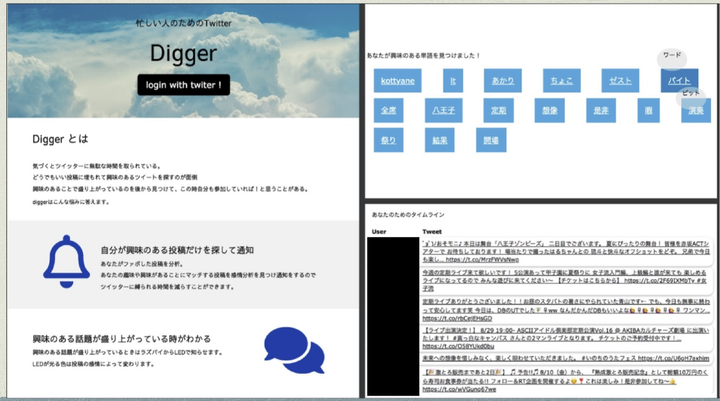Click the tagline '忙しい人のためのTwitter'
The image size is (720, 401).
(184, 23)
